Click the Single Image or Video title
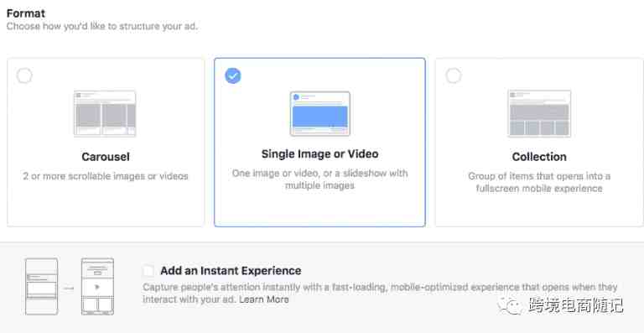Image resolution: width=644 pixels, height=333 pixels. tap(320, 154)
